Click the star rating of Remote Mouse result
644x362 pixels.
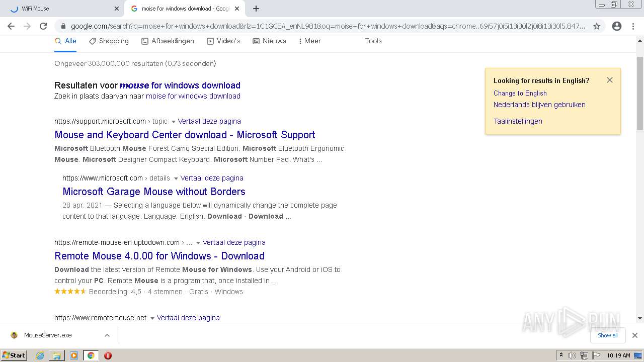[70, 292]
